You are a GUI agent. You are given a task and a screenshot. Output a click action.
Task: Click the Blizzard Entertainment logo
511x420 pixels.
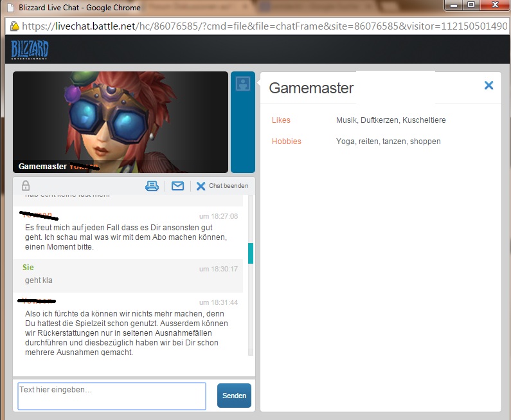(x=30, y=50)
